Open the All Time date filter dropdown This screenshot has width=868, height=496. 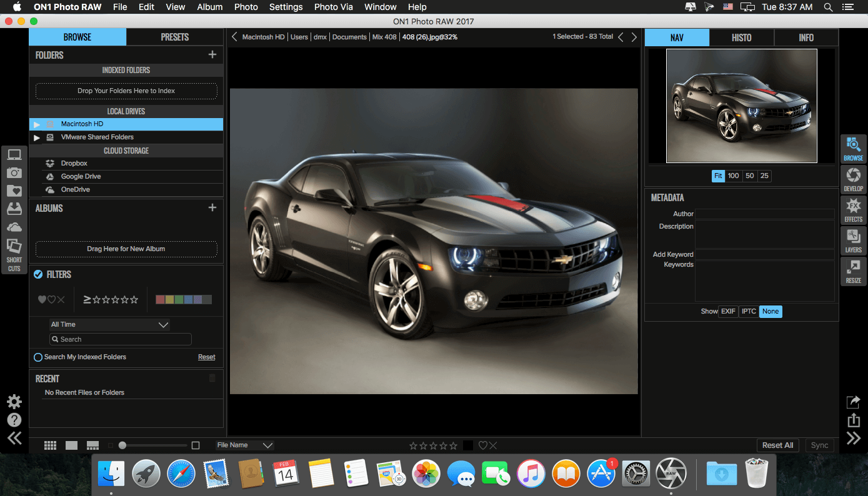point(109,325)
